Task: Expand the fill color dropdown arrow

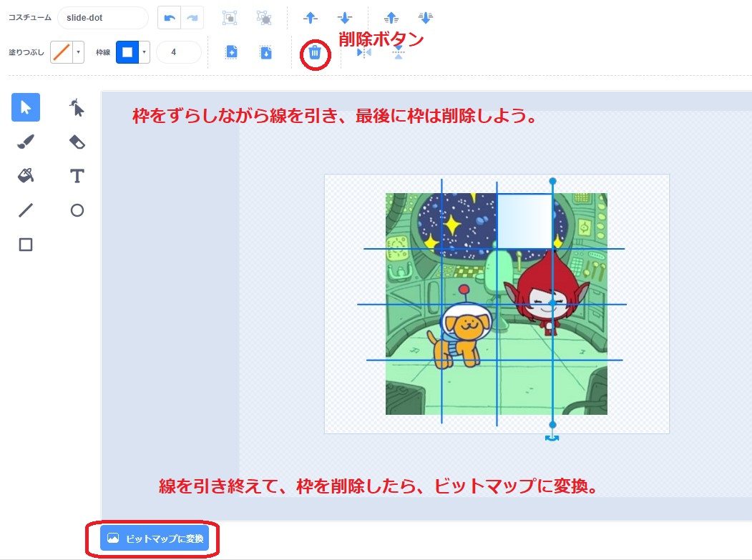Action: tap(78, 51)
